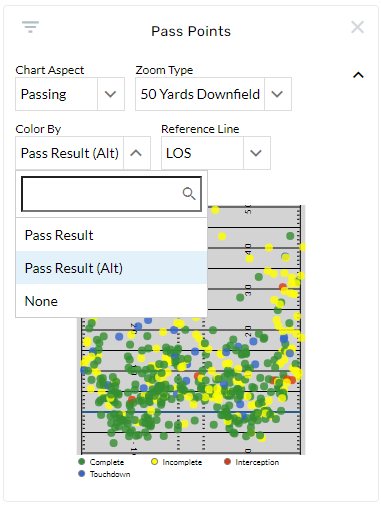Click the magnifier search icon

tap(189, 194)
